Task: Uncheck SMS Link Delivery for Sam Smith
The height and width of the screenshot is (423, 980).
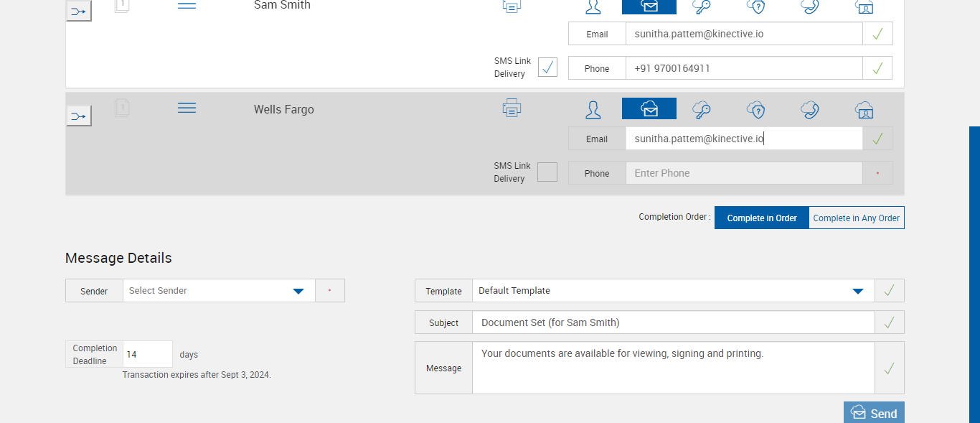Action: coord(547,68)
